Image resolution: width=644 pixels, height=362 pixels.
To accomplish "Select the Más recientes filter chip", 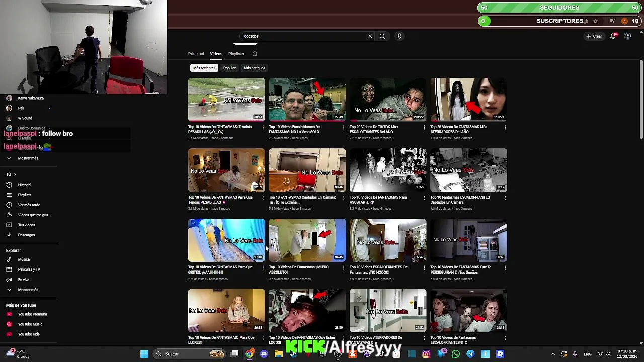I will pyautogui.click(x=204, y=68).
